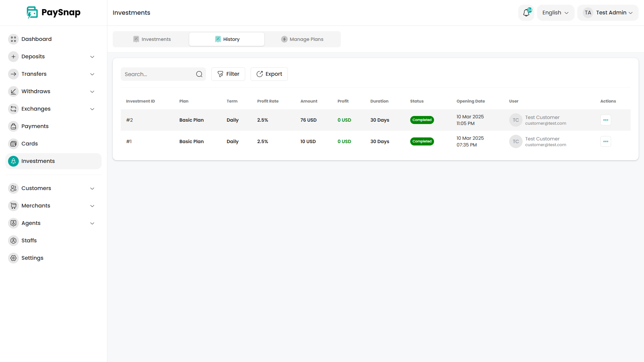Viewport: 644px width, 362px height.
Task: Switch to the Investments tab
Action: (x=152, y=39)
